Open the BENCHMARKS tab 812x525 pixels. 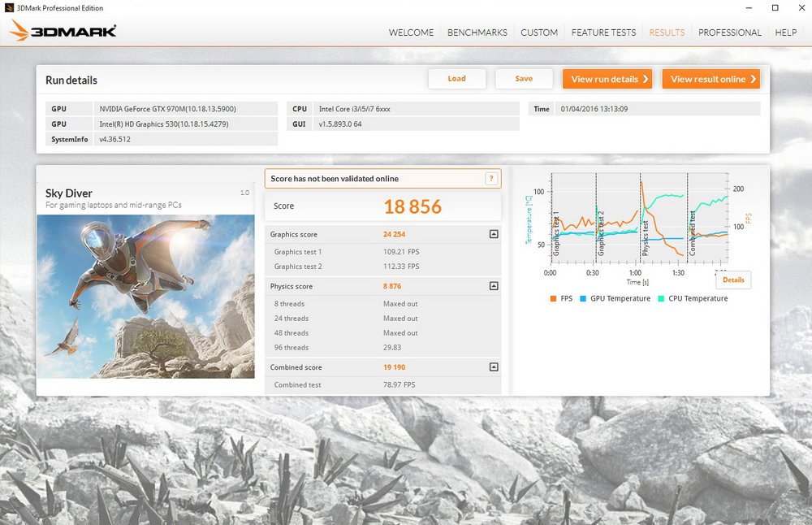(477, 33)
